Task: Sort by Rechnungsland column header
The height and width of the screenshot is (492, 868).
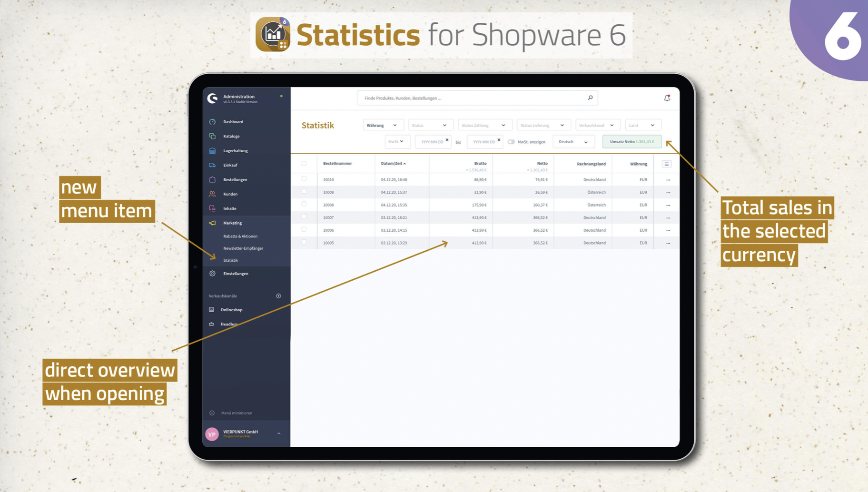Action: tap(591, 164)
